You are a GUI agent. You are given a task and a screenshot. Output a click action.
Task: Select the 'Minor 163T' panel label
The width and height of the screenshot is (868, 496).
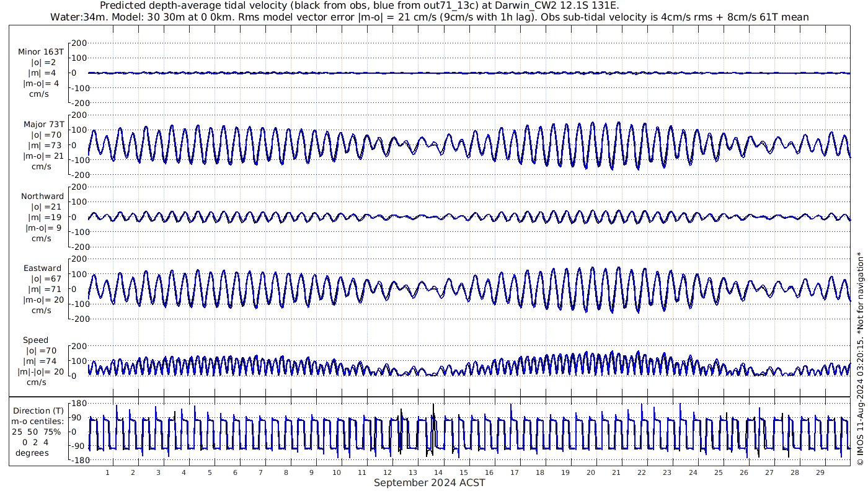coord(42,52)
